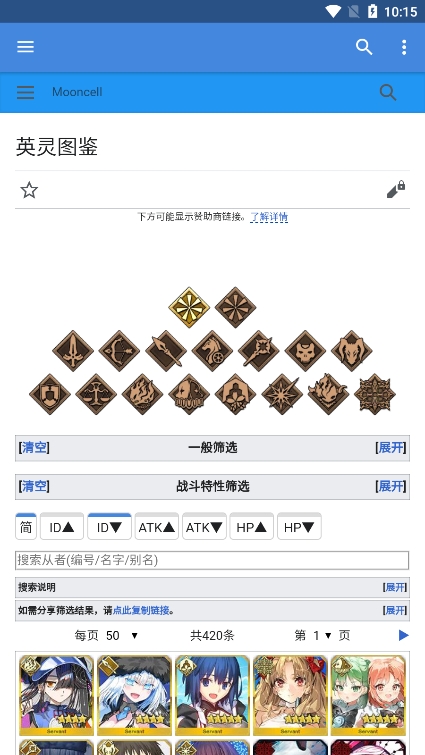
Task: Select the Ruler class scales icon
Action: [x=96, y=394]
